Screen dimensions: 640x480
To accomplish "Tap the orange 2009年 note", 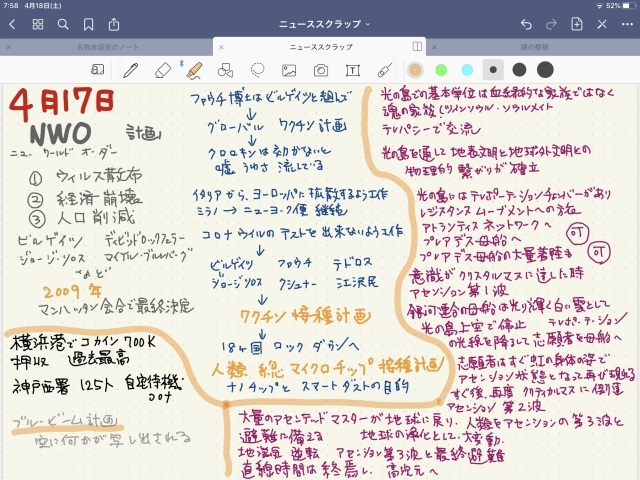I will click(x=72, y=291).
